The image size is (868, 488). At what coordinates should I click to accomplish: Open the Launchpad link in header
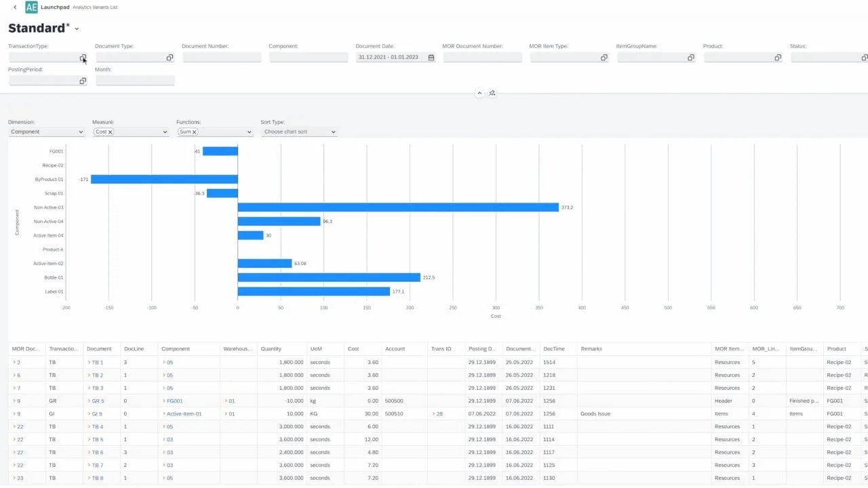click(x=55, y=7)
